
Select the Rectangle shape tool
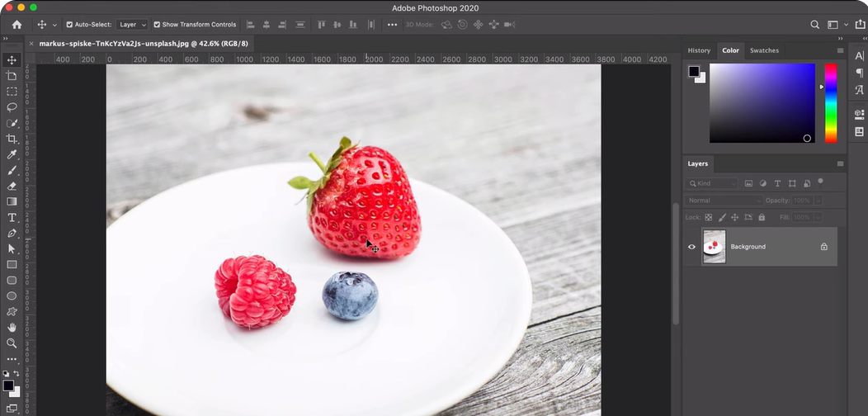(x=12, y=265)
